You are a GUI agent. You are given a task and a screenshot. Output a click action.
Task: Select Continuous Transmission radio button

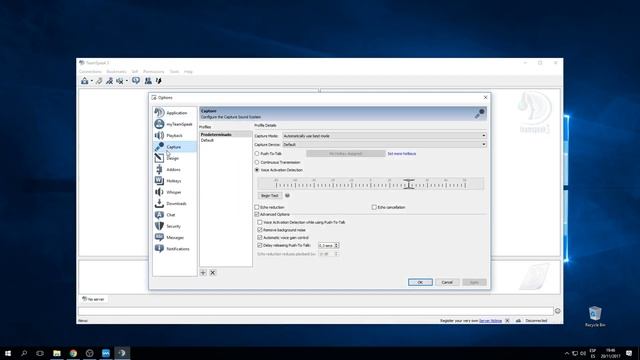(x=257, y=162)
